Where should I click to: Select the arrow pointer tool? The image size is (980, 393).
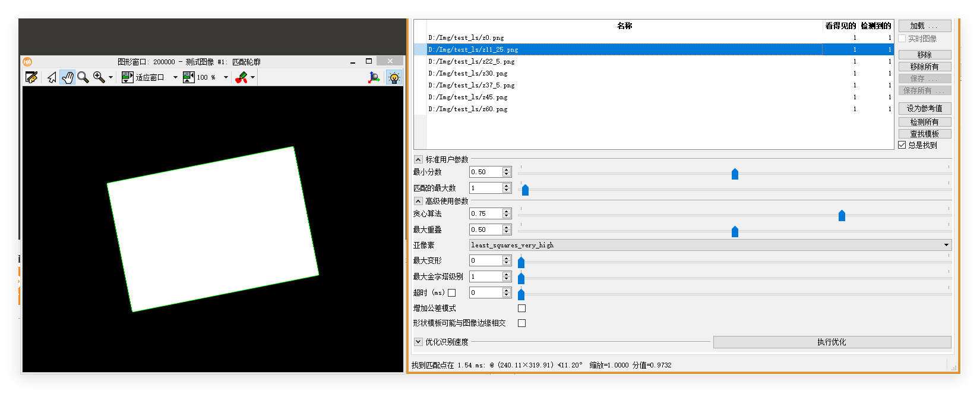[x=52, y=77]
